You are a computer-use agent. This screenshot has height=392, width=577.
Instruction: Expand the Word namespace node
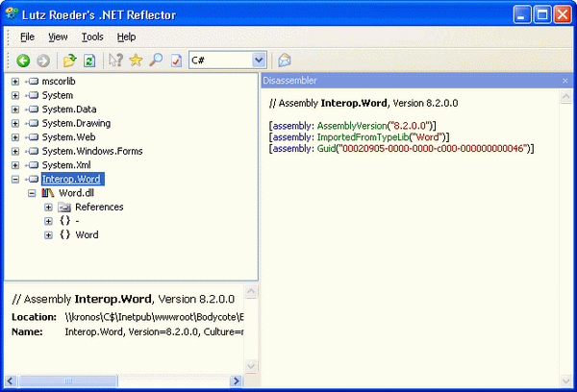[48, 235]
